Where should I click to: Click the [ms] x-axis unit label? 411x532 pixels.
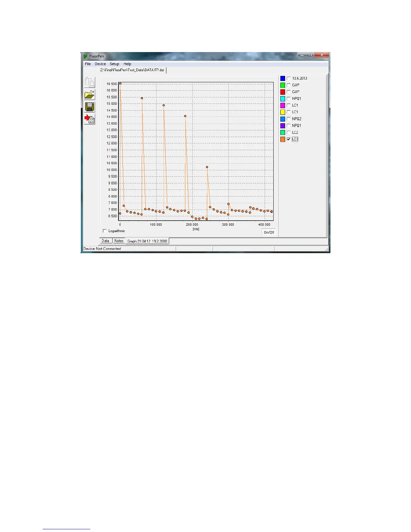pos(196,229)
